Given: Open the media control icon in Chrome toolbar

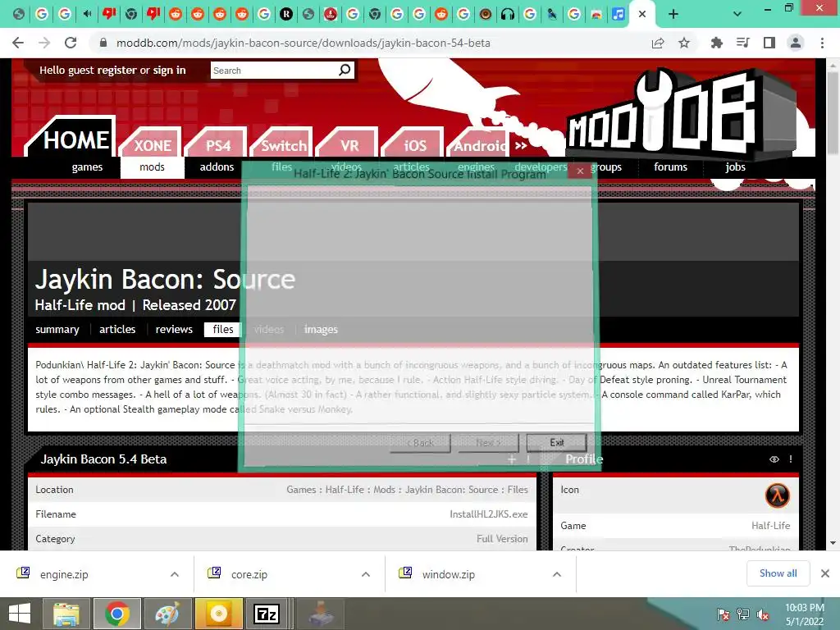Looking at the screenshot, I should (x=742, y=43).
